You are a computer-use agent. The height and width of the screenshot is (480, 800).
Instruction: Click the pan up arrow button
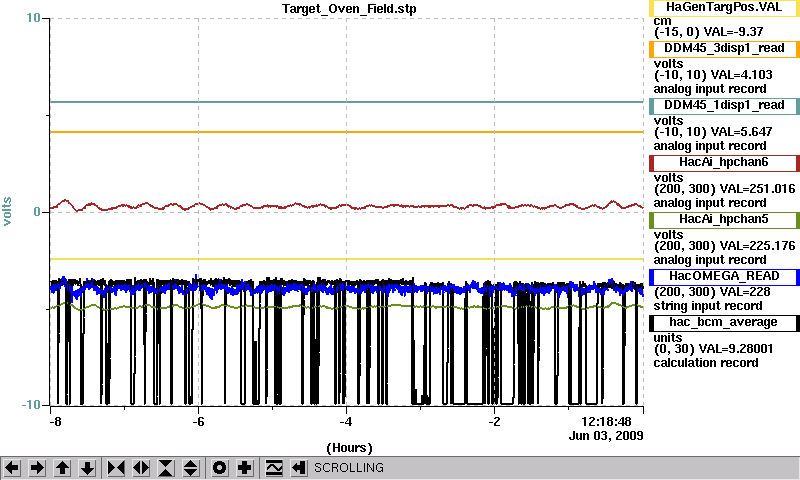[62, 468]
